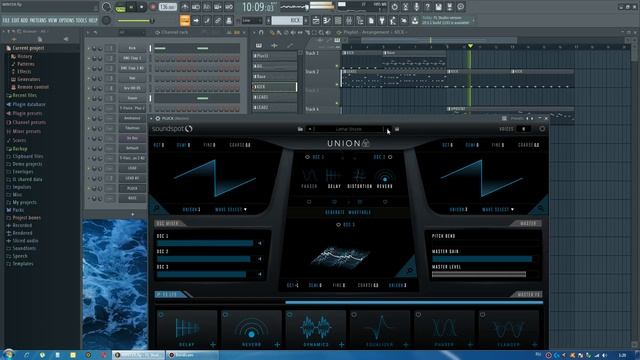Toggle power on Master FX Reverb module
Screen dimensions: 640x360
pyautogui.click(x=226, y=315)
